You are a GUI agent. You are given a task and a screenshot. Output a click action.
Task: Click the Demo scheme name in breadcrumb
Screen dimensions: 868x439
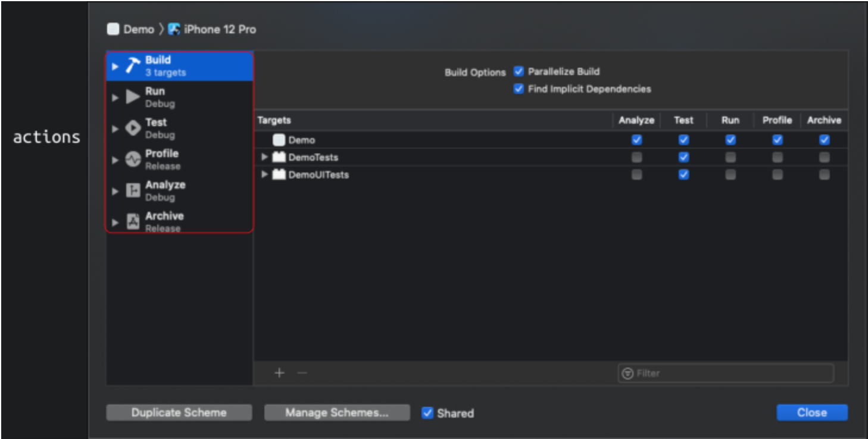(x=139, y=29)
